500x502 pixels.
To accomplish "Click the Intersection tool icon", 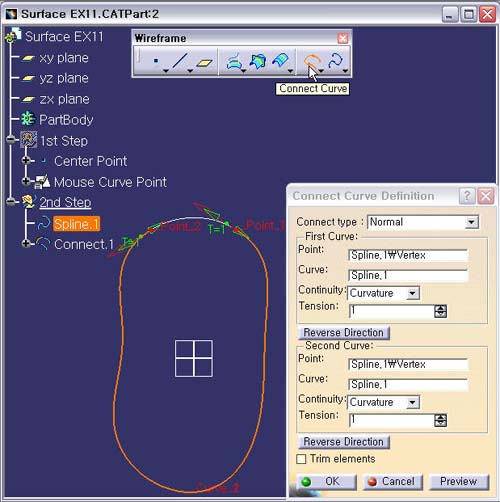I will click(258, 61).
